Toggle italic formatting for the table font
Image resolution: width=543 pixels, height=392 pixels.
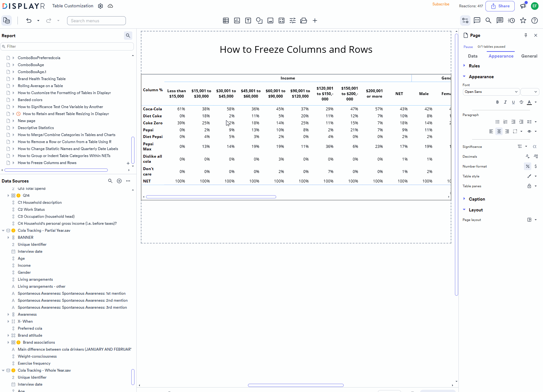(505, 102)
